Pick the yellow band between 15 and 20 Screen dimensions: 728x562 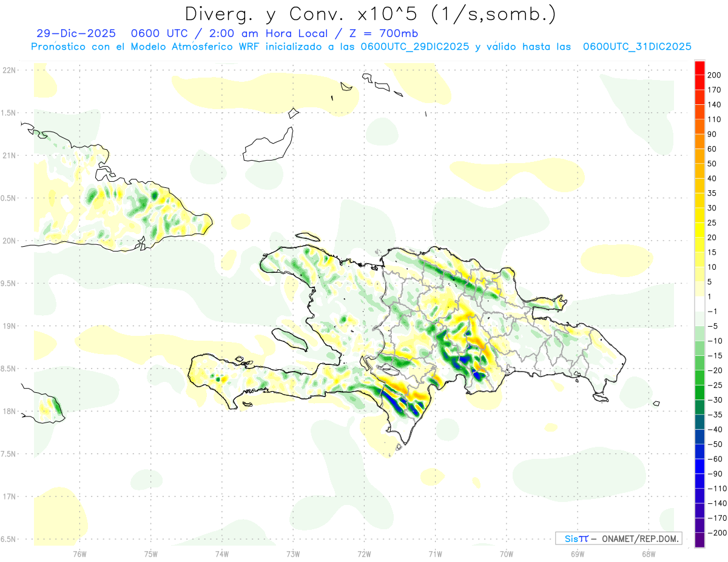(x=700, y=245)
